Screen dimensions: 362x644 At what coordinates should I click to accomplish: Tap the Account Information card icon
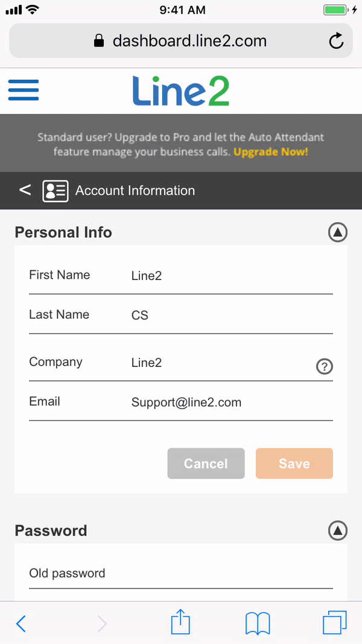(55, 191)
